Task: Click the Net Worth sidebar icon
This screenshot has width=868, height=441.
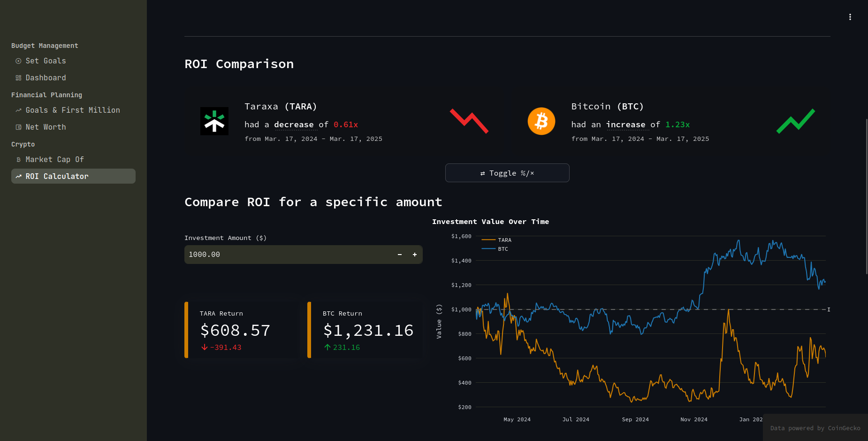Action: click(18, 127)
